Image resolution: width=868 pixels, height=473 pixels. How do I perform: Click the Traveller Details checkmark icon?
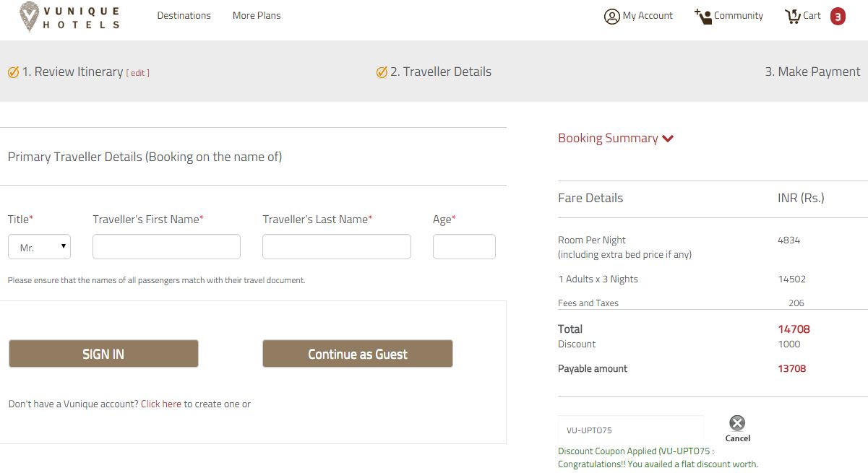[x=382, y=72]
